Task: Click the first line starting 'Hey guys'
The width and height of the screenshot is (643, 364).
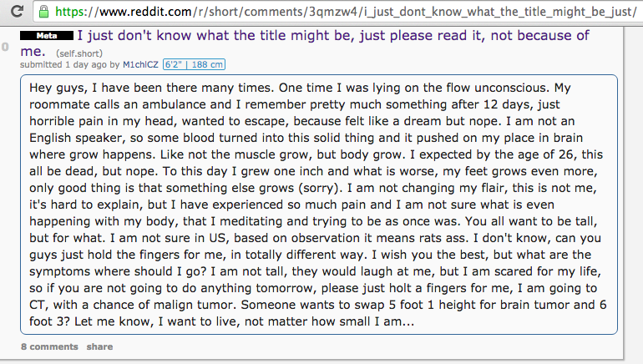Action: (x=300, y=88)
